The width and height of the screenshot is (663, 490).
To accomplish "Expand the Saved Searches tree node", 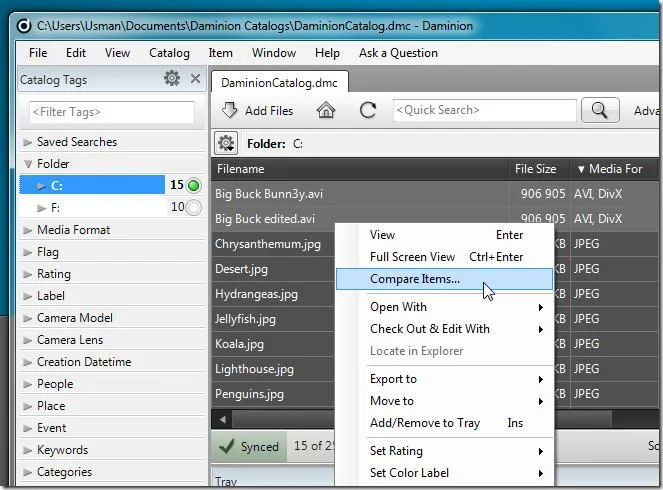I will click(27, 142).
